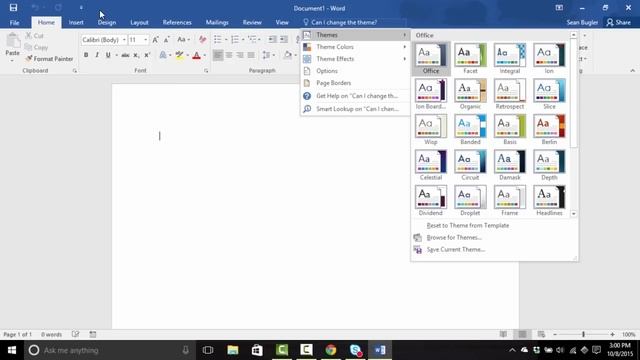
Task: Expand the Clipboard pane launcher
Action: click(x=75, y=71)
